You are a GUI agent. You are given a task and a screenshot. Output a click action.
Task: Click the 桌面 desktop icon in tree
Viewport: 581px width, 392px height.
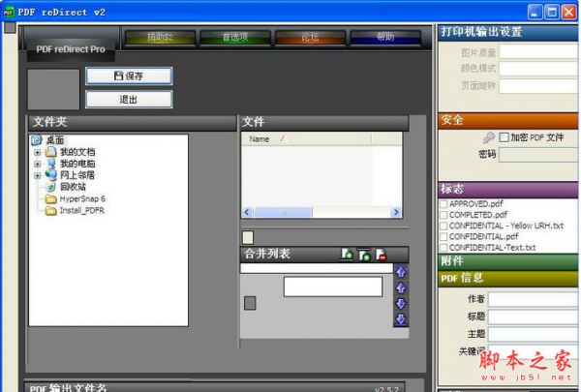click(x=37, y=140)
